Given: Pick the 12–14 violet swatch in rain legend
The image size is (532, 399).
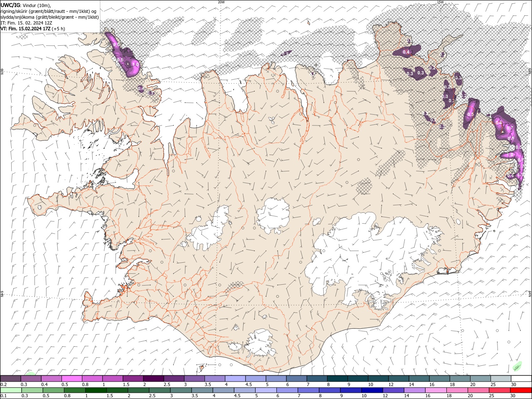Looking at the screenshot, I should (x=393, y=390).
